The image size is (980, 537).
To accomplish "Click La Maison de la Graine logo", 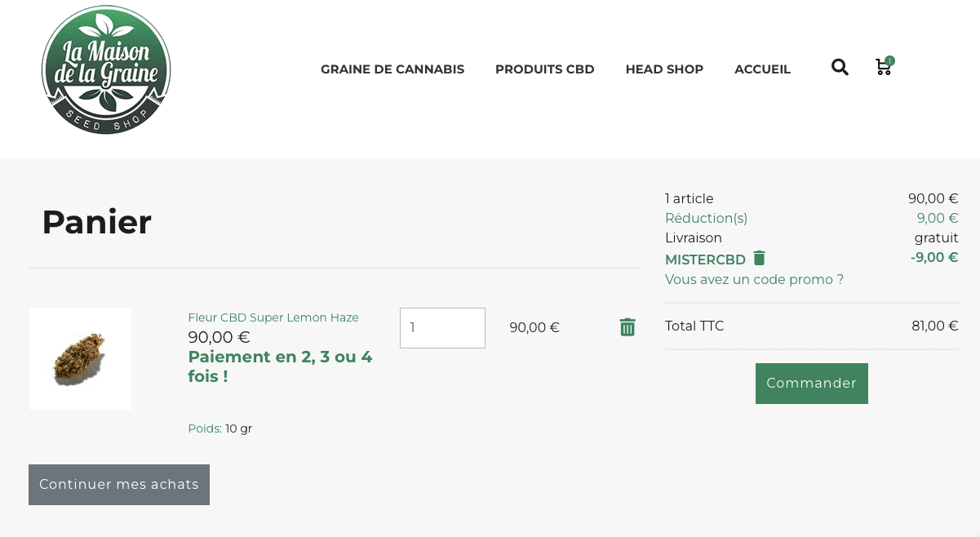I will [x=106, y=70].
